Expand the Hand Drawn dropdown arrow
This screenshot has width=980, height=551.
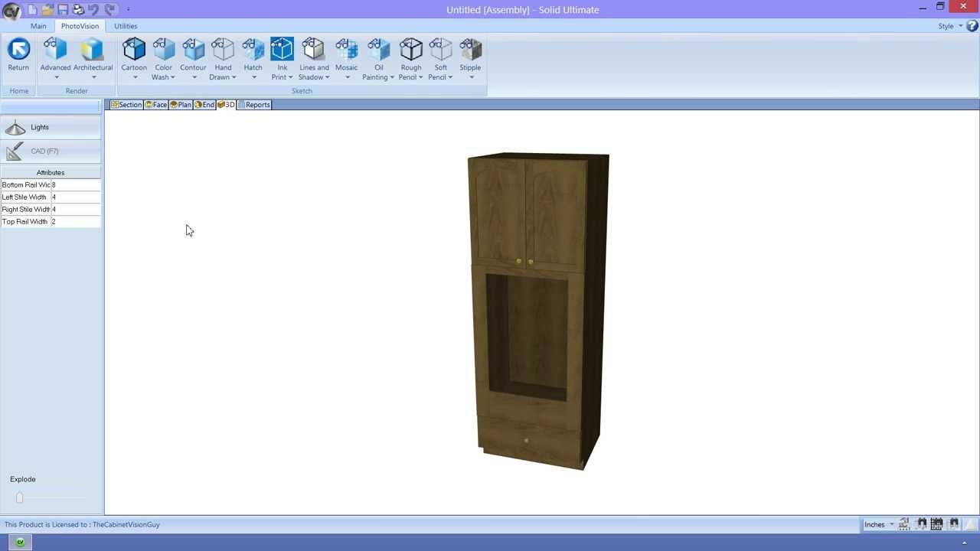coord(234,77)
